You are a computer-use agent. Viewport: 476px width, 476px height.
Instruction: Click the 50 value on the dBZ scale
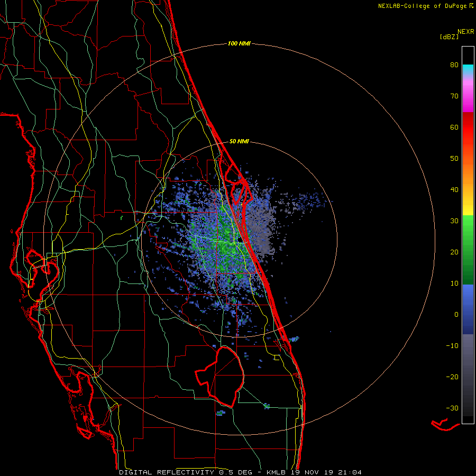coord(454,159)
